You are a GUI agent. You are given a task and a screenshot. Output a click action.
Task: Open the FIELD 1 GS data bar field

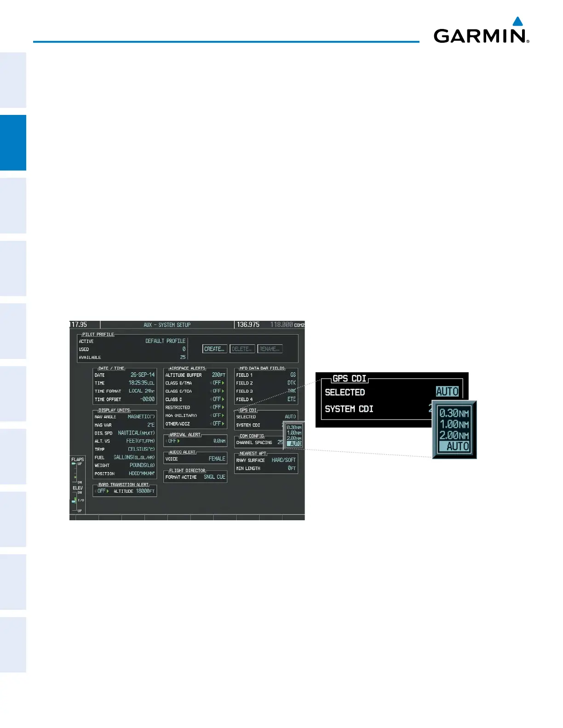(293, 375)
